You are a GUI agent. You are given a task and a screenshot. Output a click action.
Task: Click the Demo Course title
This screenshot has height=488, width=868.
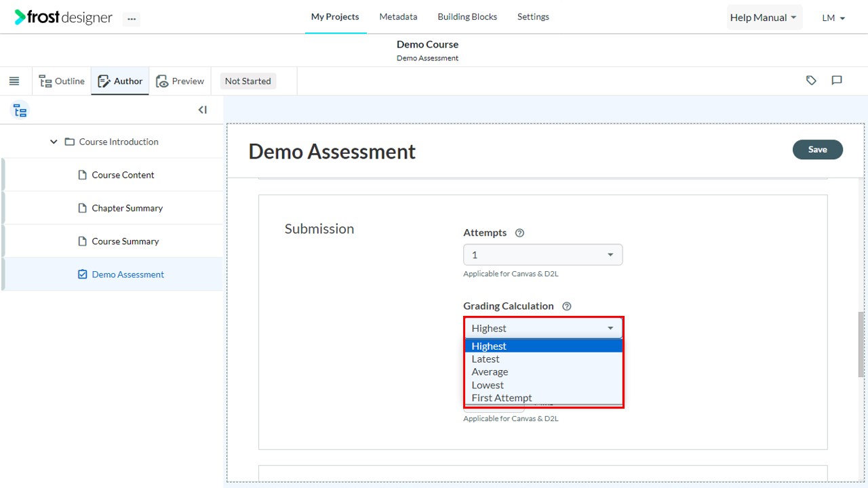(x=427, y=44)
